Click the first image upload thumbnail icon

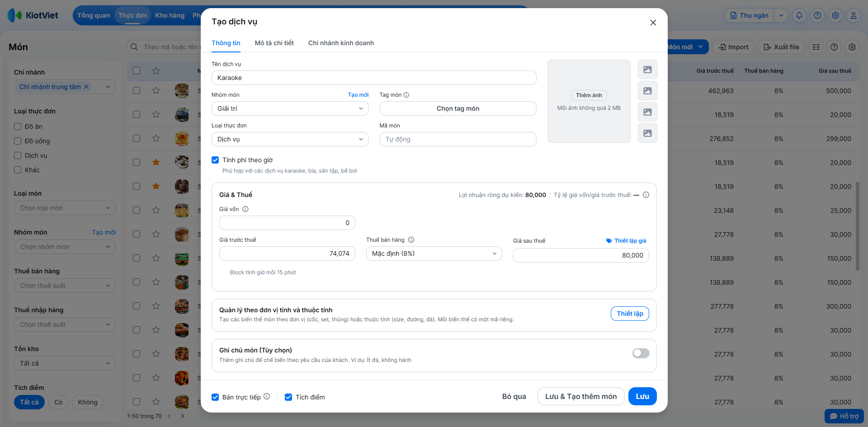(x=647, y=70)
